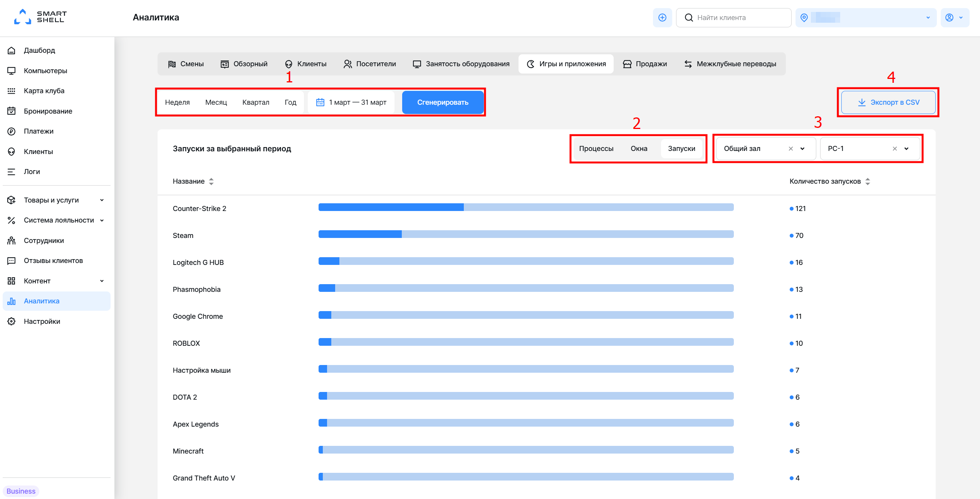Select the Год period option
This screenshot has width=980, height=499.
(290, 102)
